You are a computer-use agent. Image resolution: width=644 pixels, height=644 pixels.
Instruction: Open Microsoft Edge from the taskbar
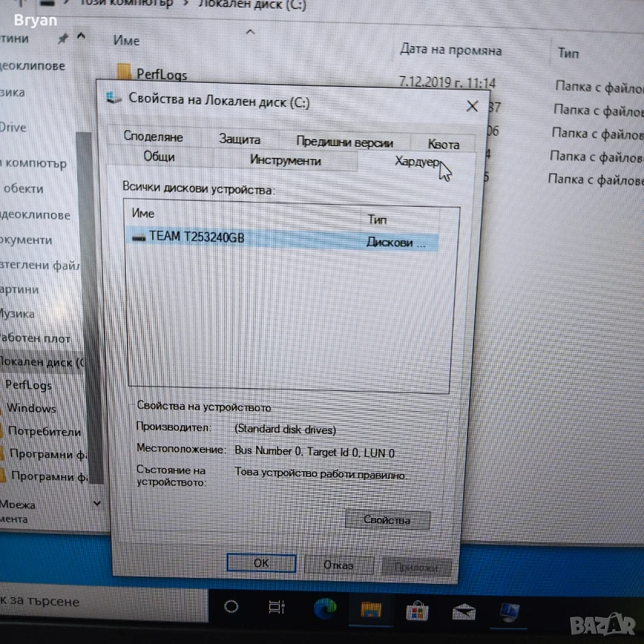pos(325,608)
